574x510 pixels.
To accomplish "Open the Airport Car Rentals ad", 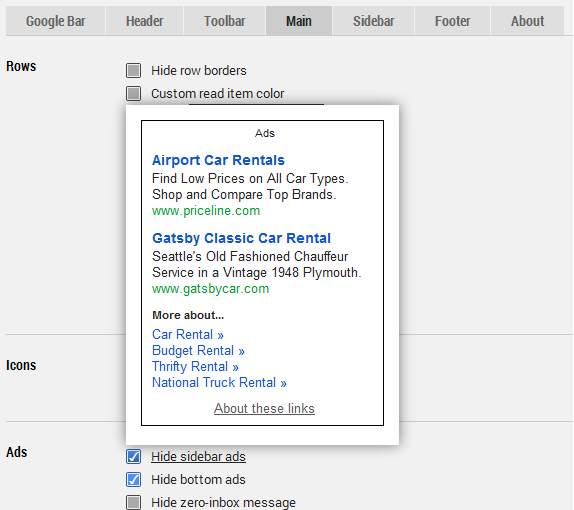I will [x=218, y=160].
